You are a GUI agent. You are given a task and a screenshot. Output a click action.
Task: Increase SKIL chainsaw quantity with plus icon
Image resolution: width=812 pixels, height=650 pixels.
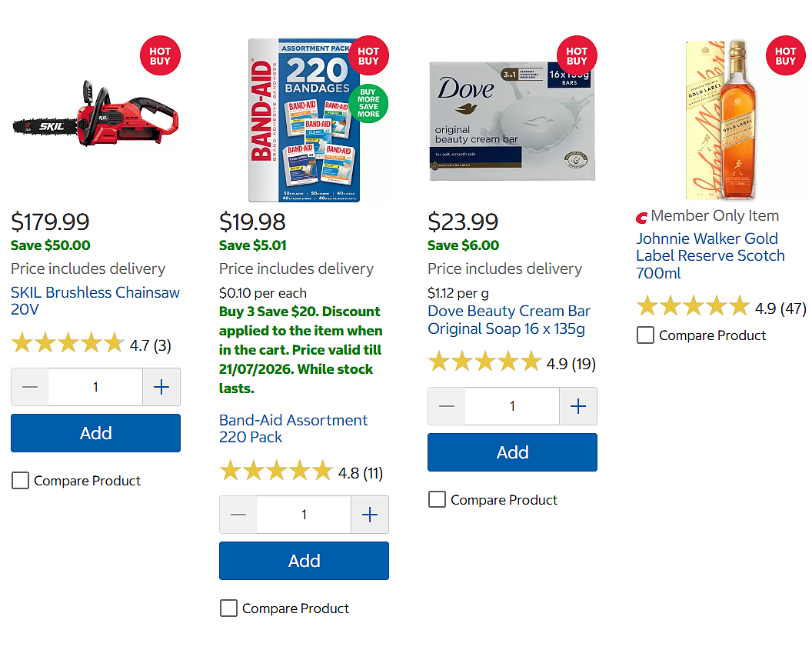tap(161, 387)
